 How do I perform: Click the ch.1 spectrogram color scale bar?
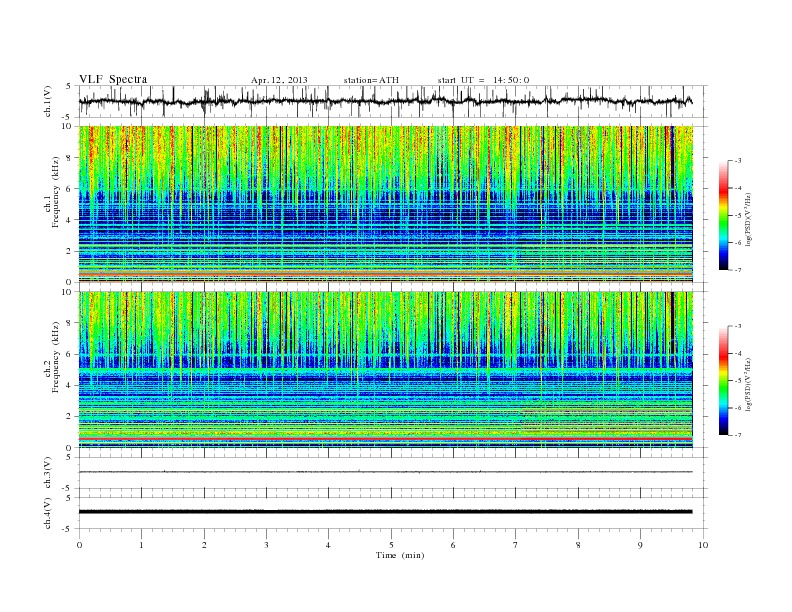[723, 216]
